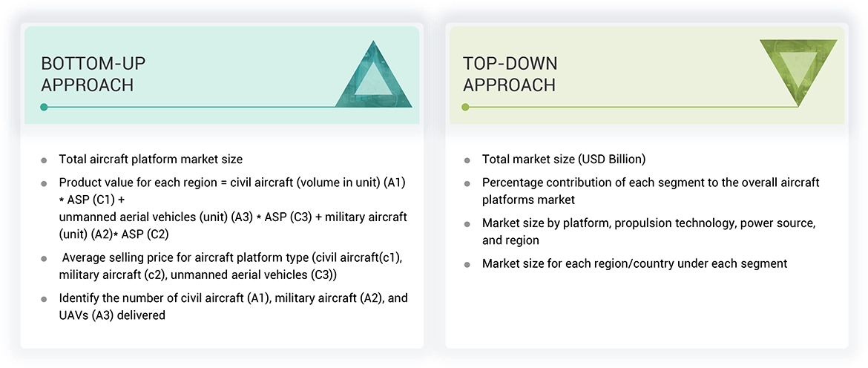The height and width of the screenshot is (368, 868).
Task: Select the Bottom-Up Approach heading
Action: coord(88,74)
